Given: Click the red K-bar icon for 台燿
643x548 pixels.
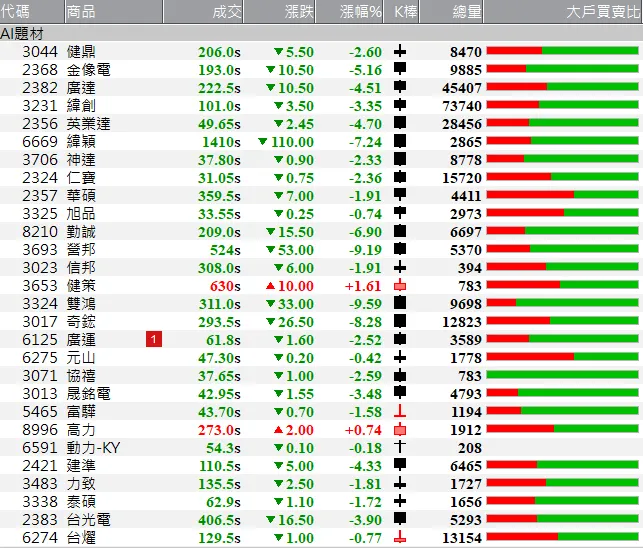Looking at the screenshot, I should [400, 537].
